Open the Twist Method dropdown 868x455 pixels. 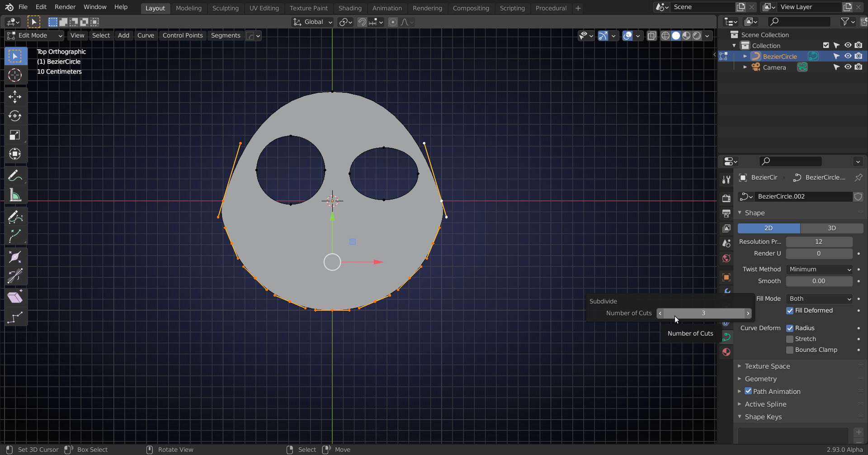819,270
